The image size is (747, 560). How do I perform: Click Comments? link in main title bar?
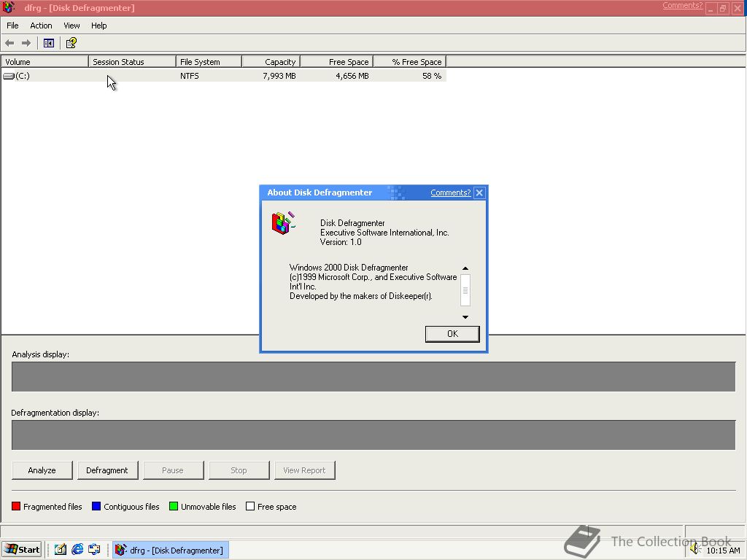(x=682, y=5)
